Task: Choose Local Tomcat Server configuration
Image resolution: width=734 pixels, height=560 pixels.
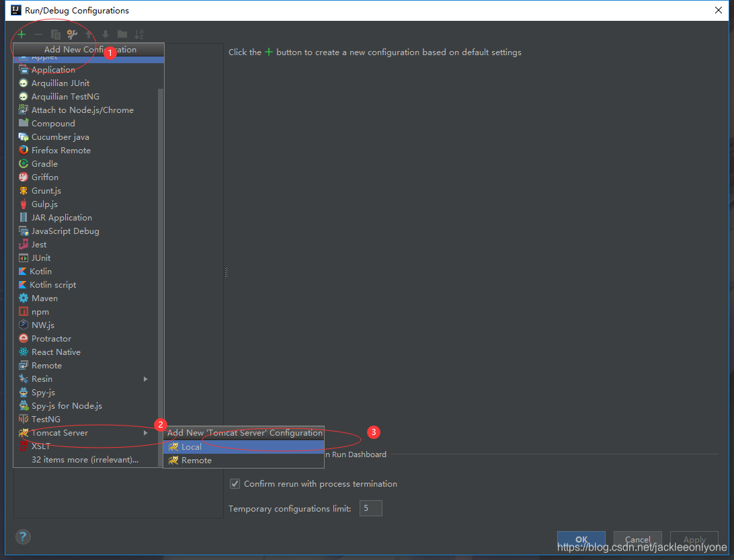Action: point(243,447)
